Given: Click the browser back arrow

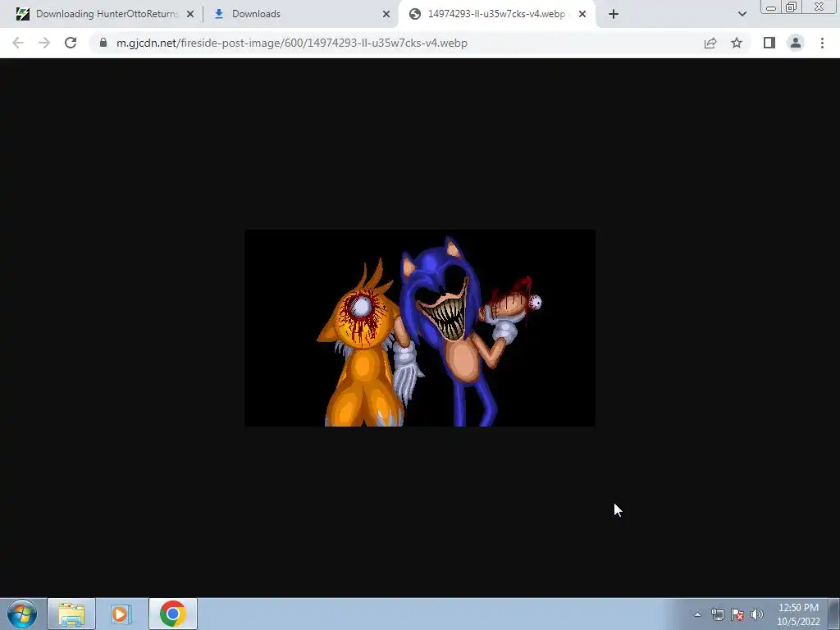Looking at the screenshot, I should [18, 43].
